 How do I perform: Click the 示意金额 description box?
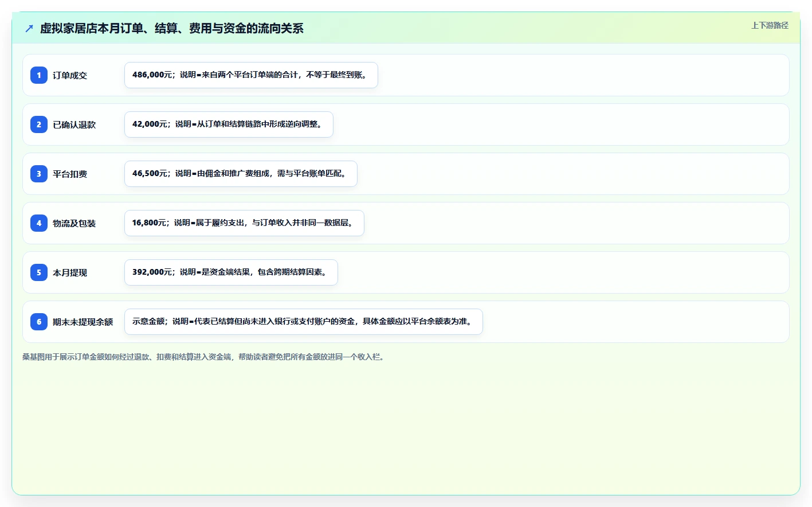(304, 322)
